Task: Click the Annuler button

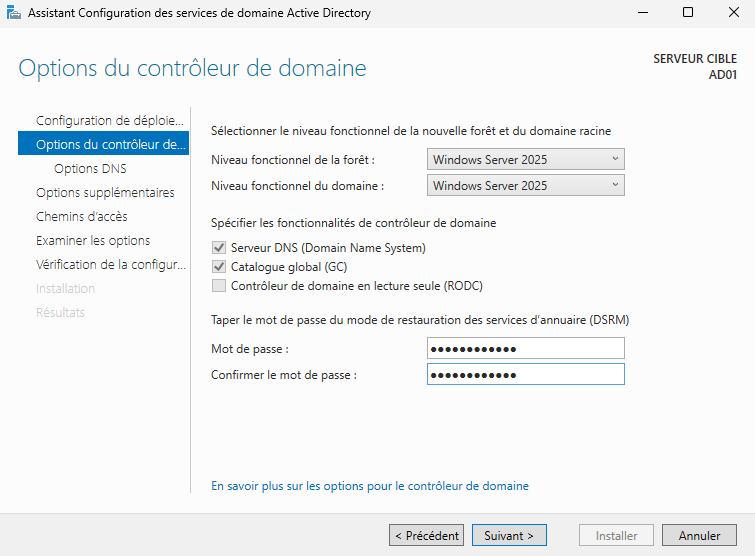Action: (x=699, y=535)
